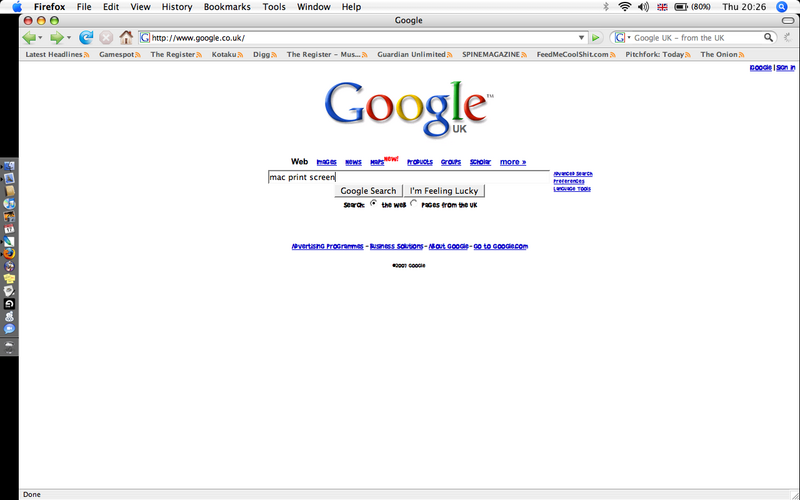
Task: Expand the Back history dropdown arrow
Action: point(40,38)
